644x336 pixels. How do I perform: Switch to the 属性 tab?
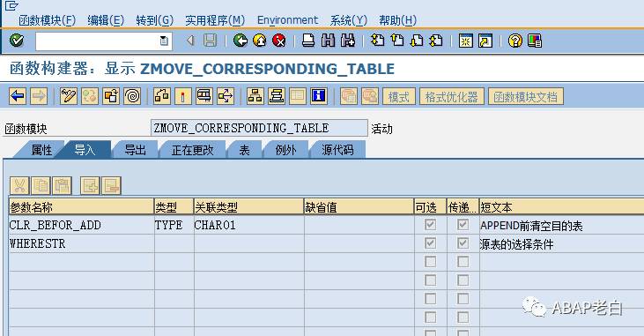[41, 150]
